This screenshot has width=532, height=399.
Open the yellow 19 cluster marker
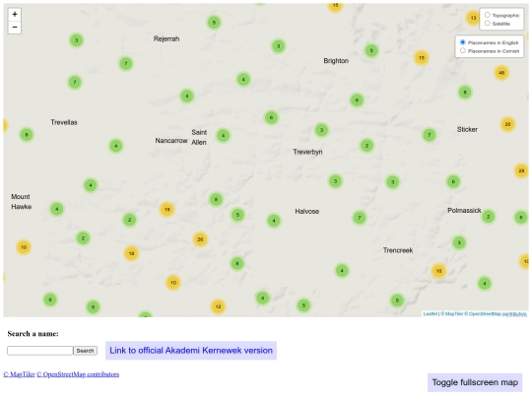[166, 209]
